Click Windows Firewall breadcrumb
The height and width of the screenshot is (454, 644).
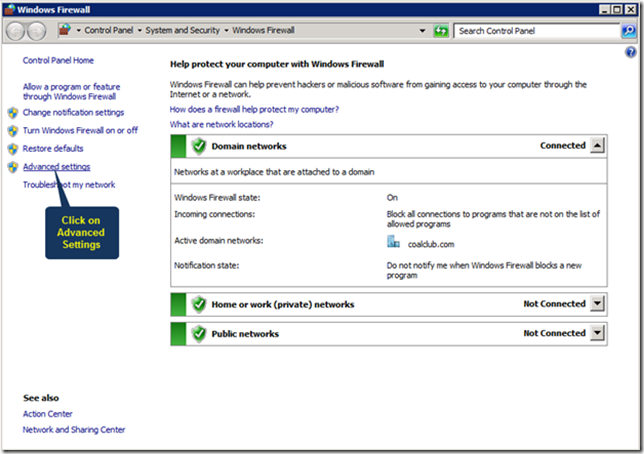pyautogui.click(x=263, y=30)
